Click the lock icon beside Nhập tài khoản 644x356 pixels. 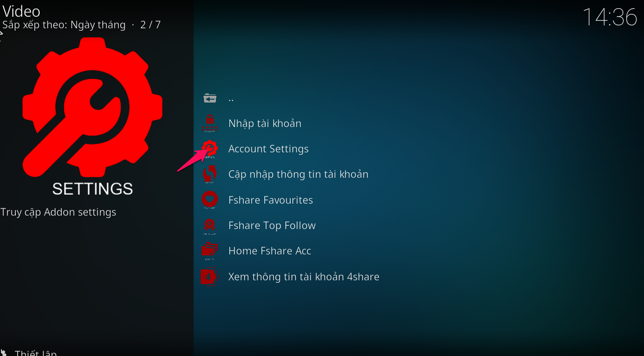[x=210, y=123]
